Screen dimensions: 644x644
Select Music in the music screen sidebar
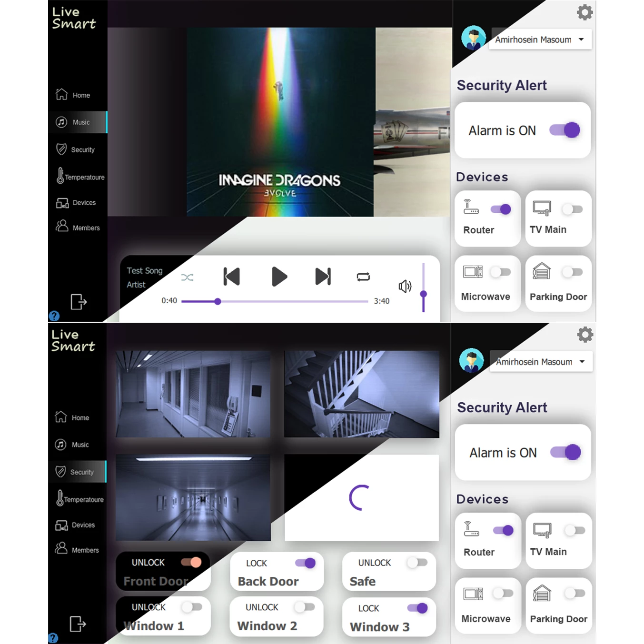tap(78, 122)
